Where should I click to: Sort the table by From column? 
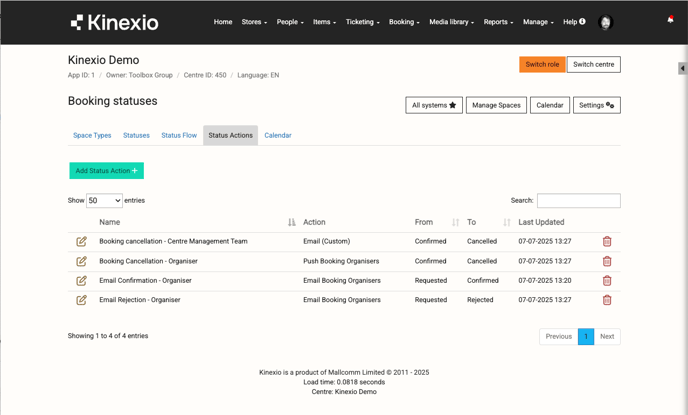455,222
